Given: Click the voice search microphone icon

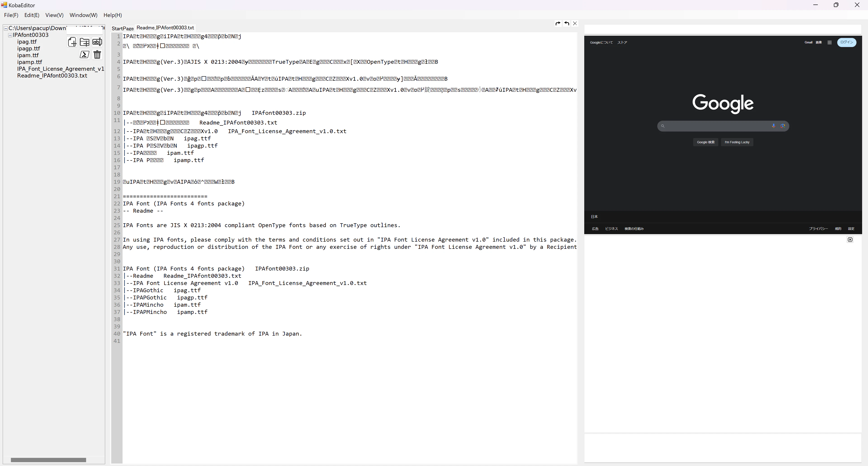Looking at the screenshot, I should tap(774, 126).
